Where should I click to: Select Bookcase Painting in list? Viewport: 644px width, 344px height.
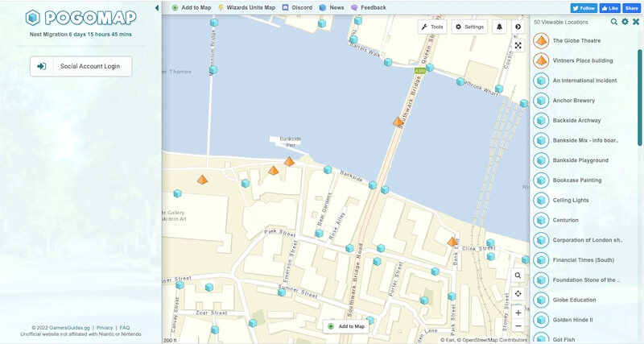click(584, 180)
